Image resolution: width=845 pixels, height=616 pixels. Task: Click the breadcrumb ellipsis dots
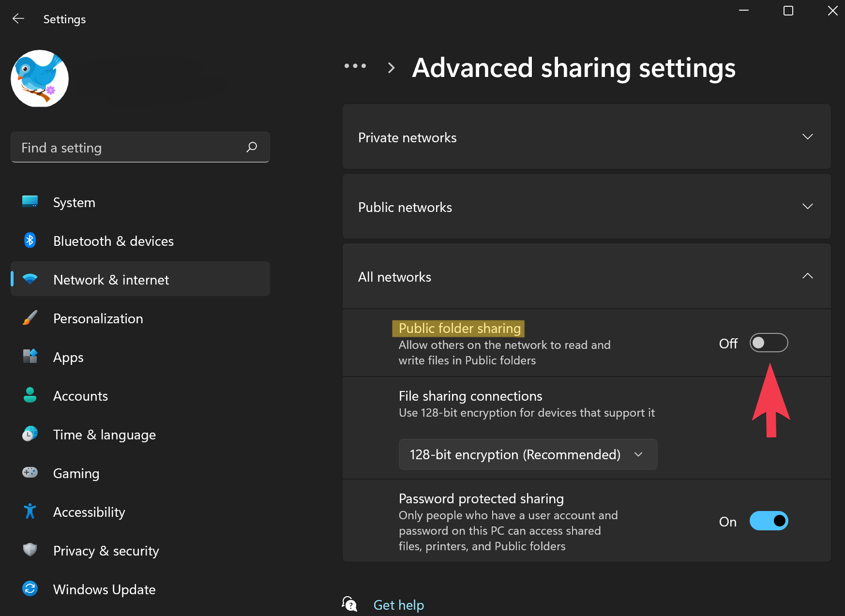(x=355, y=66)
